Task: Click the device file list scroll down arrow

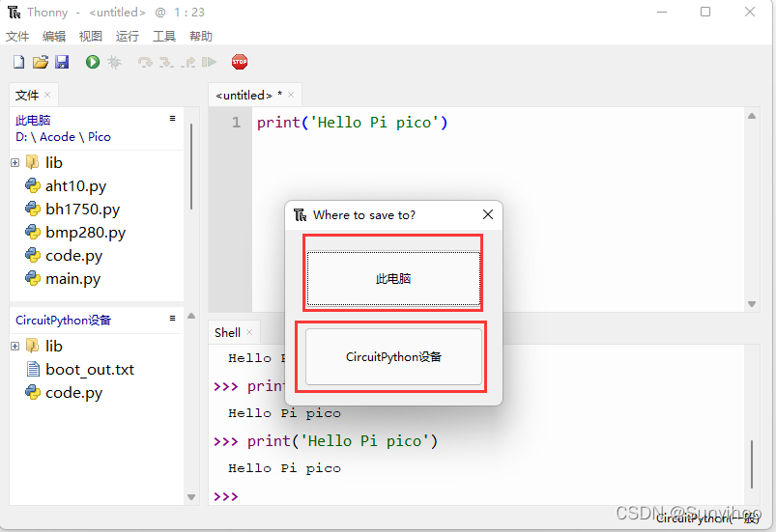Action: point(191,497)
